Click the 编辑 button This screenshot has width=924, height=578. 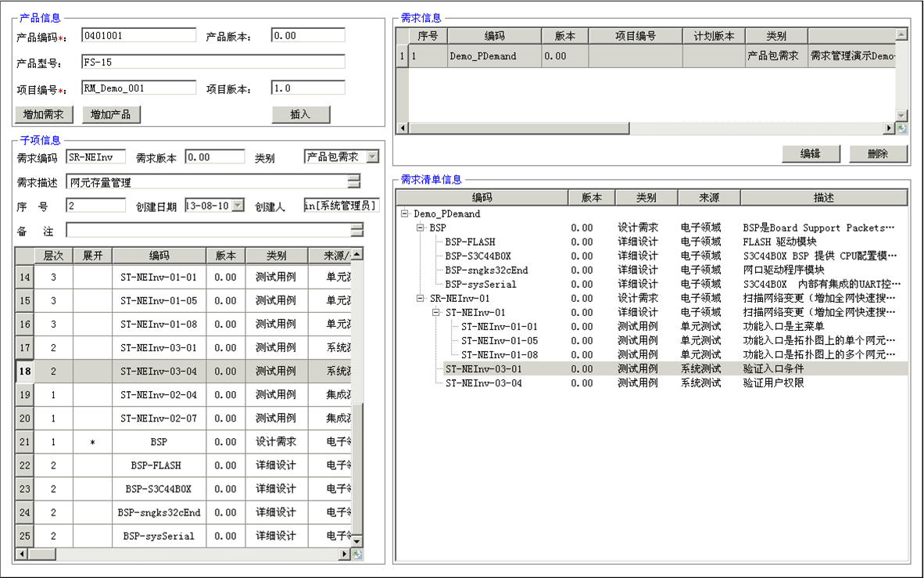click(810, 154)
